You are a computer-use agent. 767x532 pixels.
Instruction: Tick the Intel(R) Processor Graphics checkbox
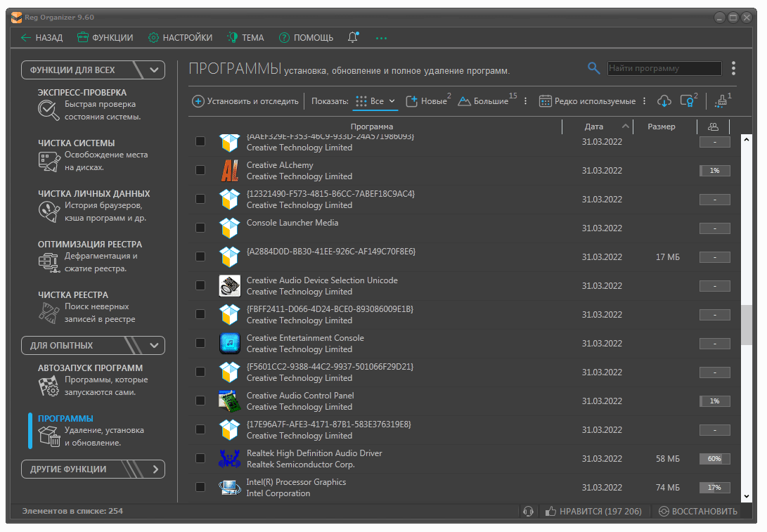click(200, 488)
